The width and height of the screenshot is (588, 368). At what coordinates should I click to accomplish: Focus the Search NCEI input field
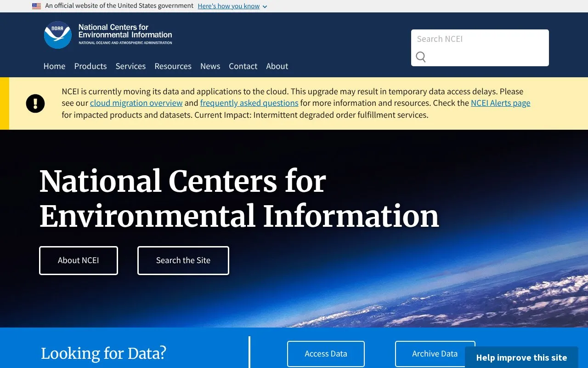tap(480, 39)
